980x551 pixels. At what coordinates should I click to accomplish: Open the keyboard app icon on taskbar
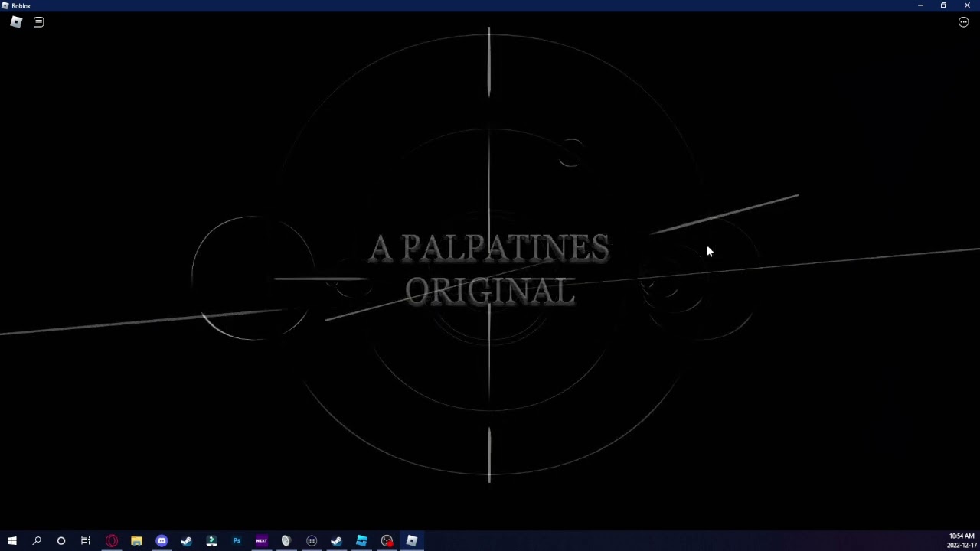pyautogui.click(x=312, y=541)
